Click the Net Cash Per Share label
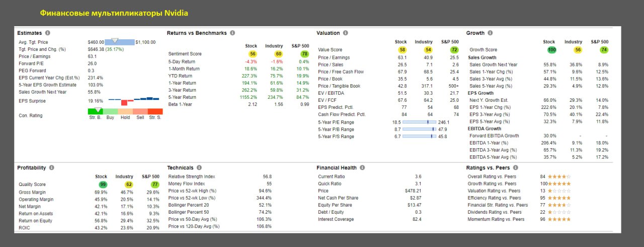 (338, 198)
